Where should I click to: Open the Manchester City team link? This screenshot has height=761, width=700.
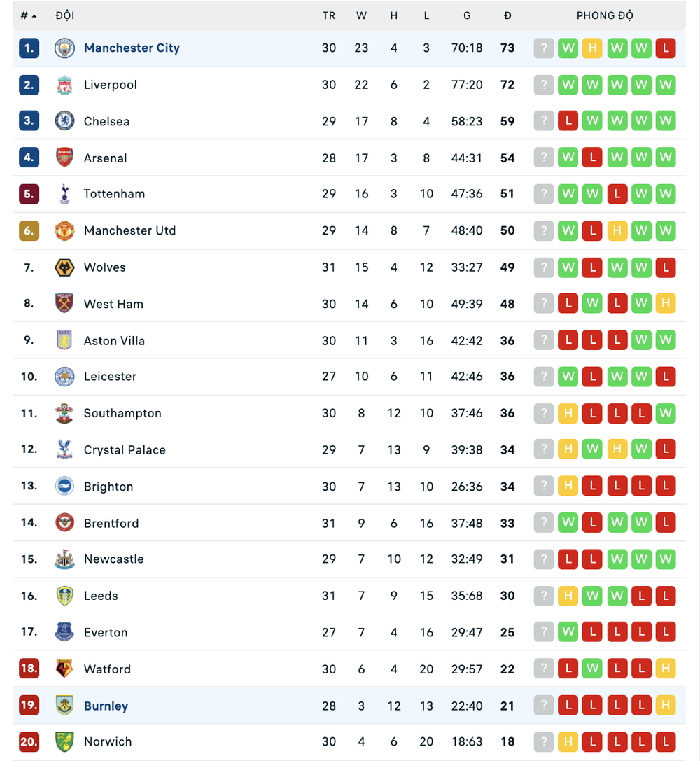click(132, 48)
